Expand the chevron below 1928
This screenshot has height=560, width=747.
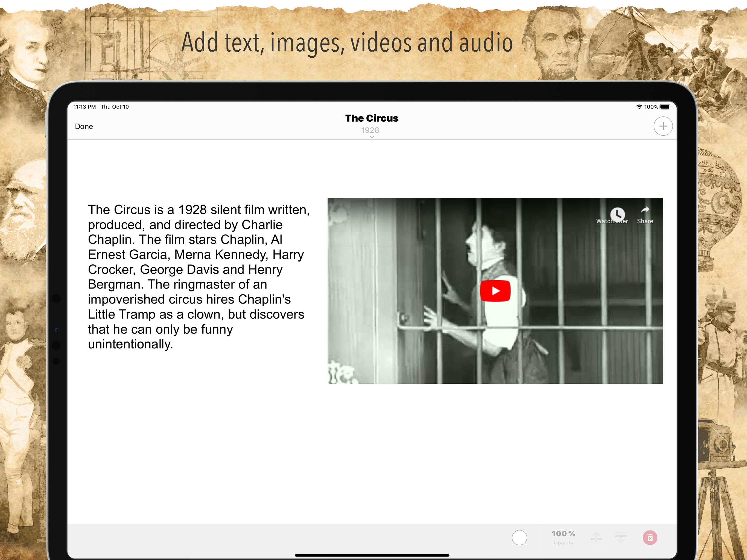(x=372, y=137)
